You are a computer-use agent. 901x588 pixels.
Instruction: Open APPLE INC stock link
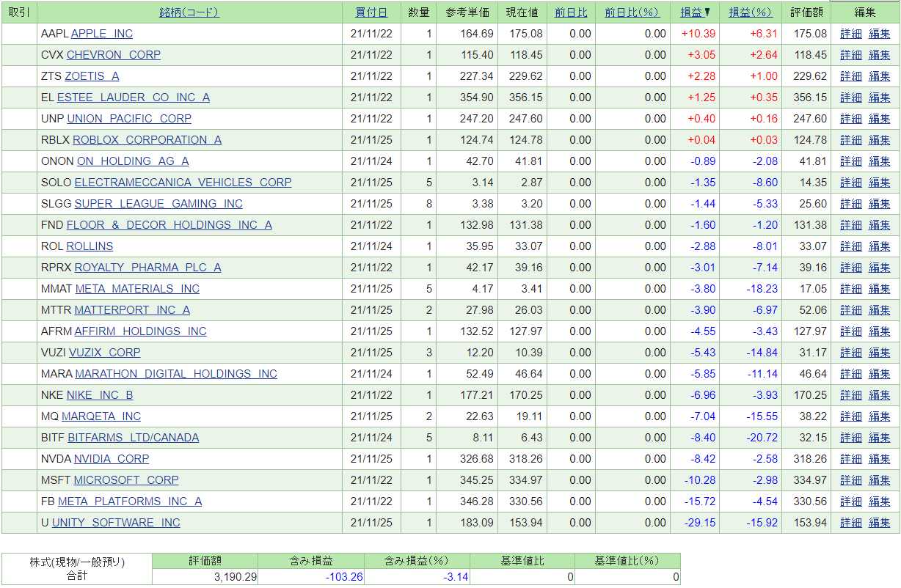102,34
